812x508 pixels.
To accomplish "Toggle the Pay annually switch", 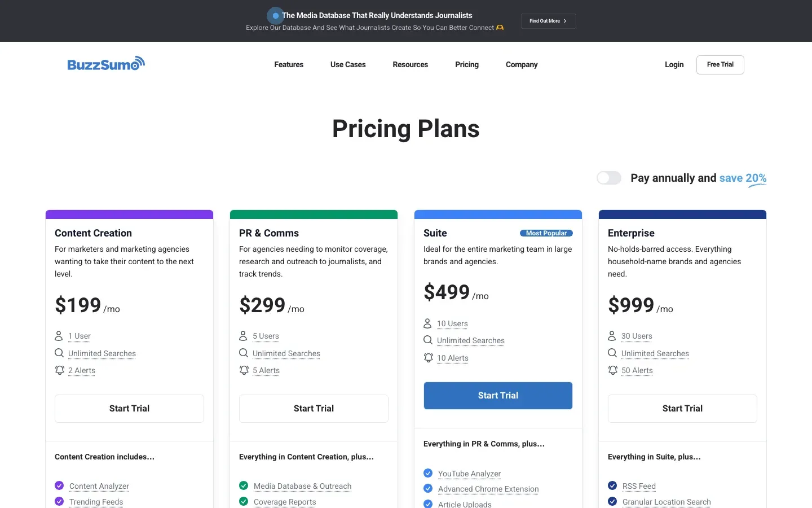I will 609,178.
